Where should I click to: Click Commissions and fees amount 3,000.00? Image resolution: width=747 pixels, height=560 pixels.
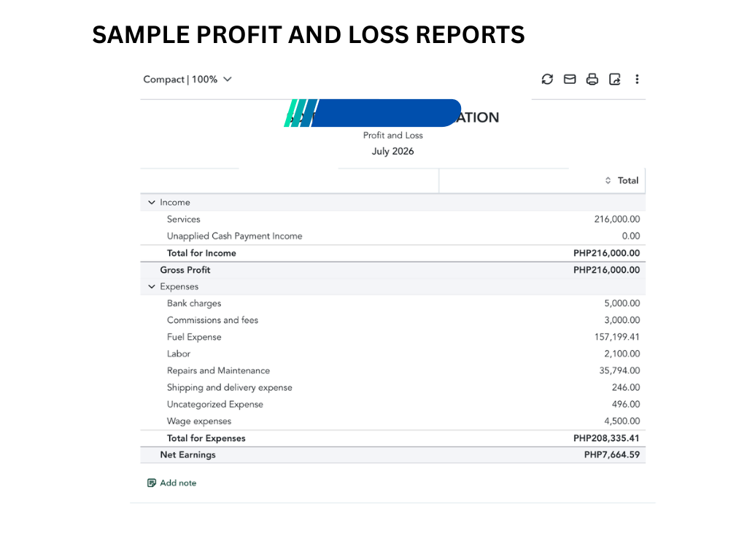622,320
